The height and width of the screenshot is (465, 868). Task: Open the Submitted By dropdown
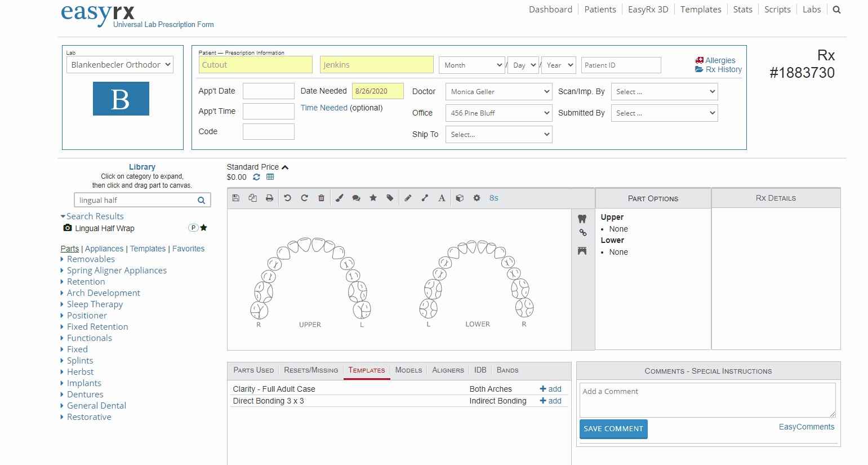click(x=665, y=113)
